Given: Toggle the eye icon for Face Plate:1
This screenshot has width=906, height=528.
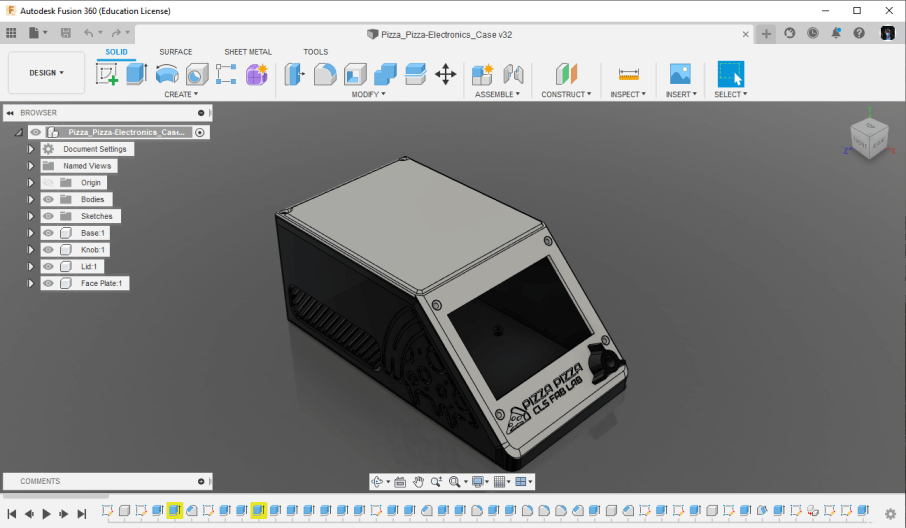Looking at the screenshot, I should coord(48,284).
